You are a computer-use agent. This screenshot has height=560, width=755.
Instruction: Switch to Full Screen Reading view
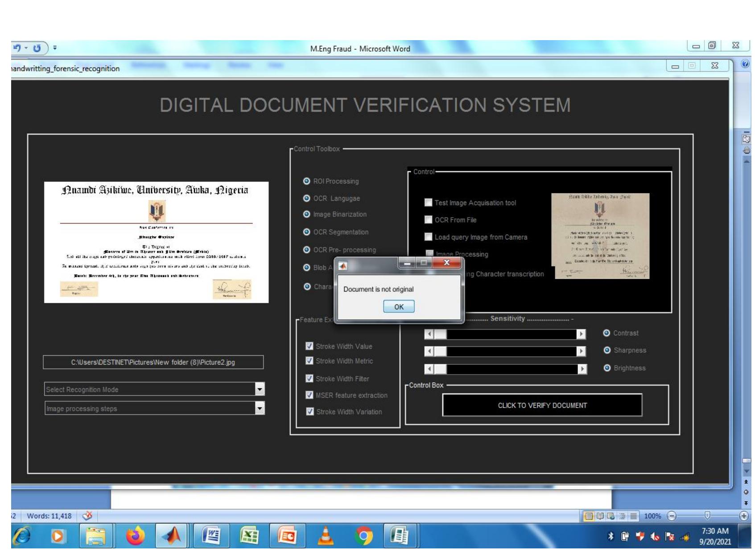pyautogui.click(x=600, y=516)
